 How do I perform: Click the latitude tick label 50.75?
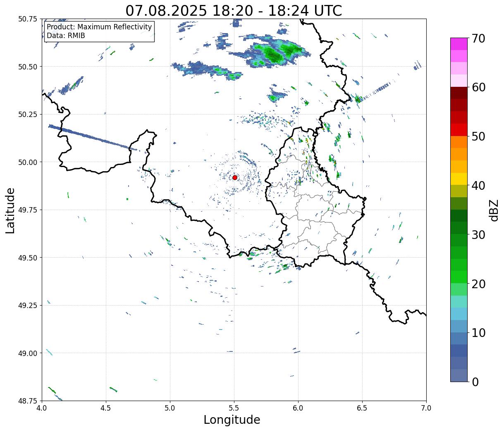[x=28, y=19]
